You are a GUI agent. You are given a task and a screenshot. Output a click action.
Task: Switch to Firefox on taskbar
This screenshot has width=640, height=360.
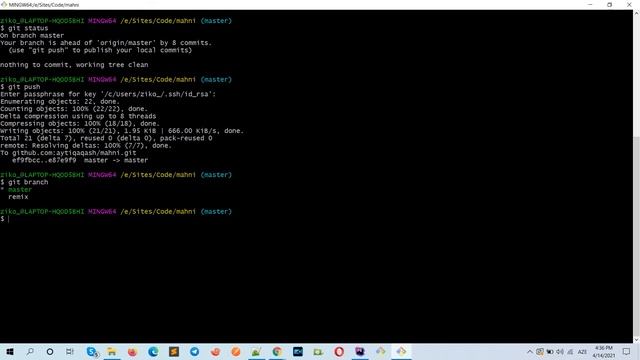tap(132, 351)
